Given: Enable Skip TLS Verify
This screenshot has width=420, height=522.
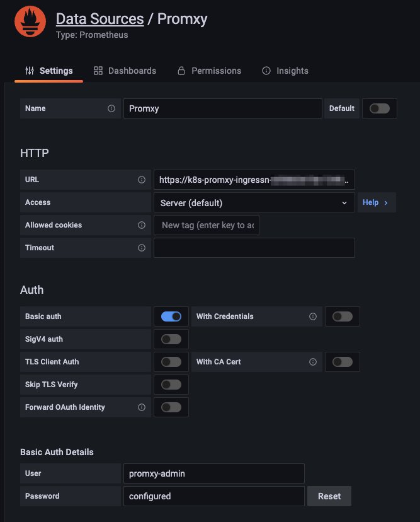Looking at the screenshot, I should coord(171,385).
